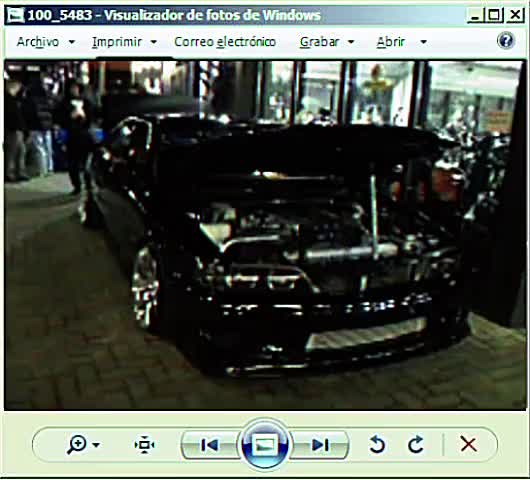Advance to the next photo
This screenshot has width=530, height=480.
coord(320,445)
